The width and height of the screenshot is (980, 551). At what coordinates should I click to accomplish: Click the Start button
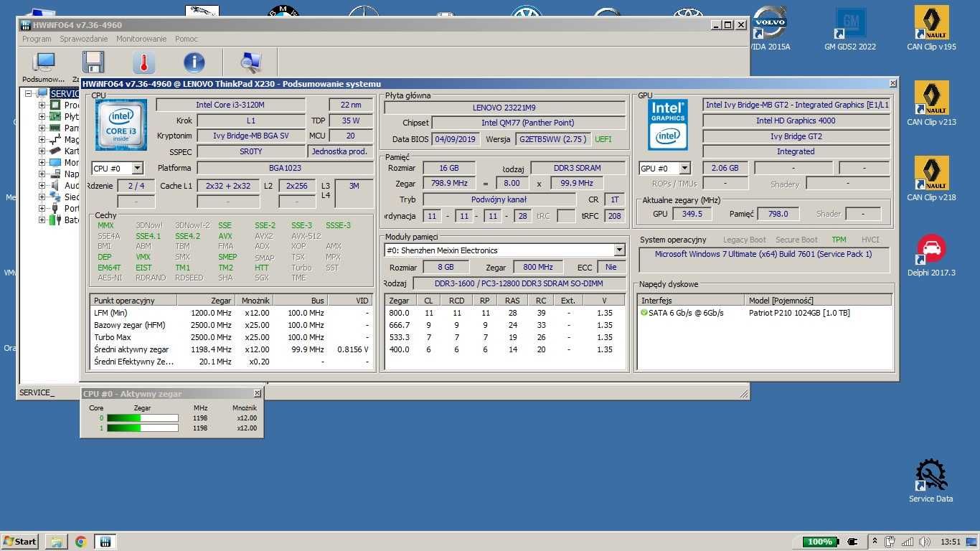[x=20, y=542]
